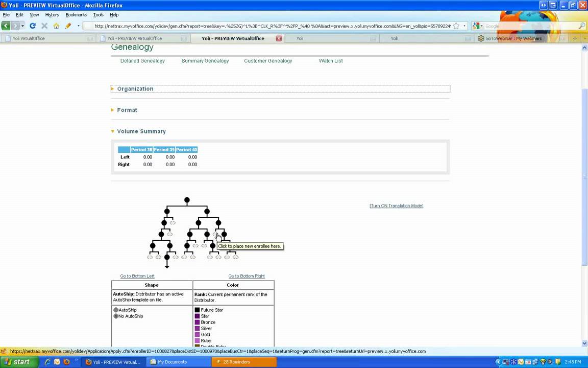Screen dimensions: 588x368
Task: Open the 28 Reminders taskbar item
Action: click(x=244, y=362)
